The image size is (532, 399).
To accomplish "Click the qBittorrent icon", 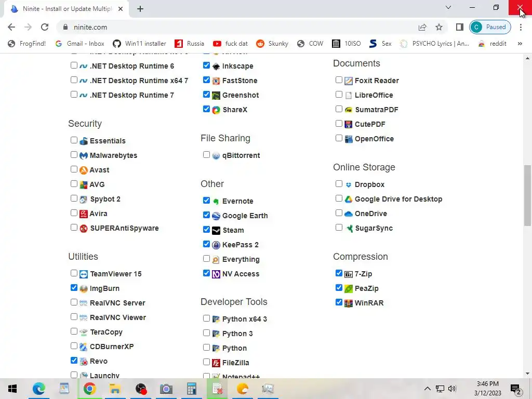I will pyautogui.click(x=216, y=156).
